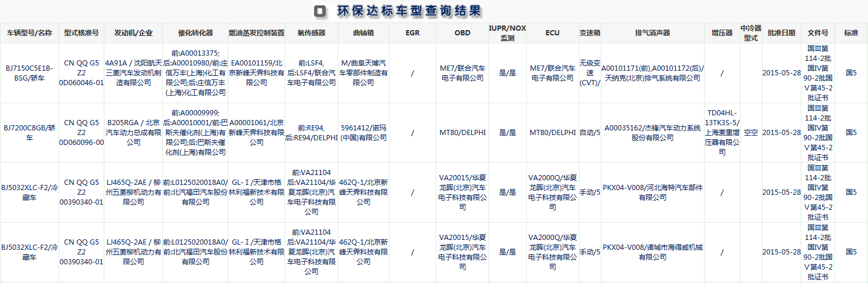
Task: Click the PKX04-V008/河北海特汽车部件 muffler cell
Action: (x=652, y=192)
